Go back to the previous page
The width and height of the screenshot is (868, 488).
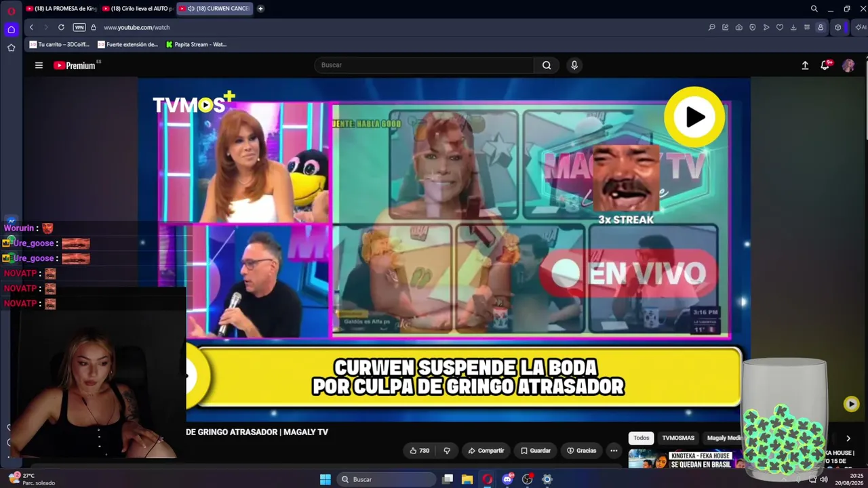pyautogui.click(x=31, y=27)
